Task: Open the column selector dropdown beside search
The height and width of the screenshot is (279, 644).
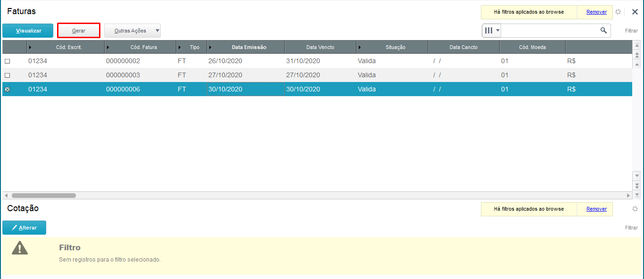Action: click(492, 31)
